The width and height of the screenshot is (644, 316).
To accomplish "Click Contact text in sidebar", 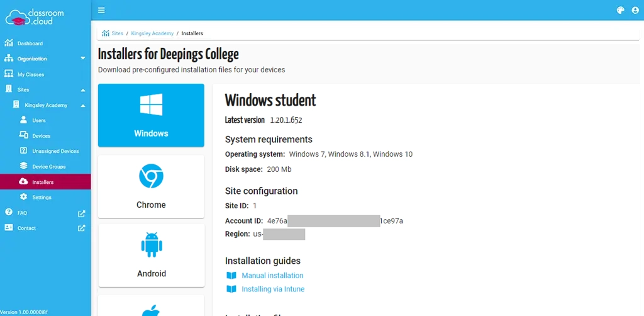I will (26, 228).
